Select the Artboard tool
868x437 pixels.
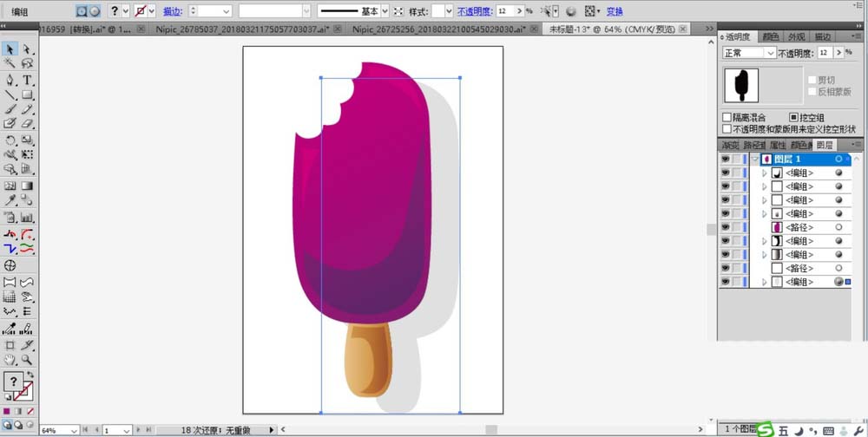(x=10, y=345)
